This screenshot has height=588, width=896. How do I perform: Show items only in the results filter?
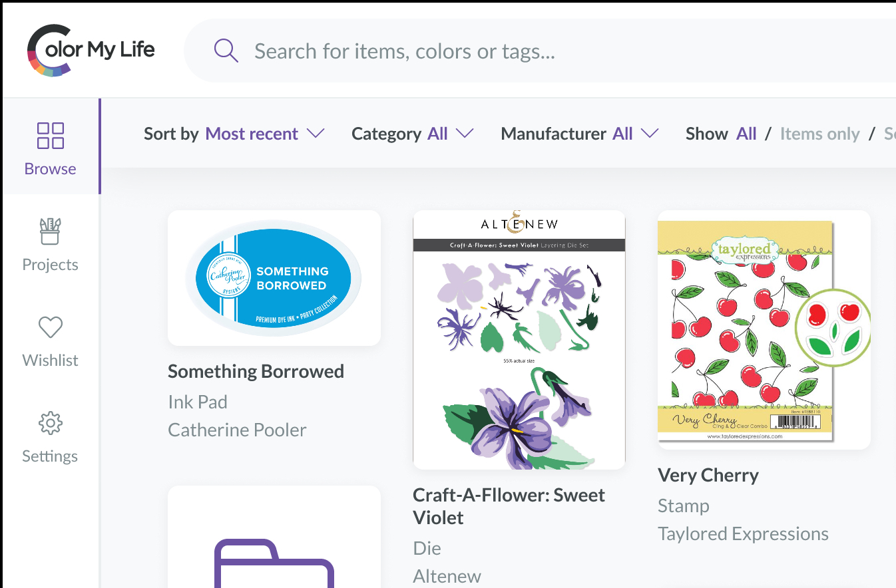click(820, 134)
